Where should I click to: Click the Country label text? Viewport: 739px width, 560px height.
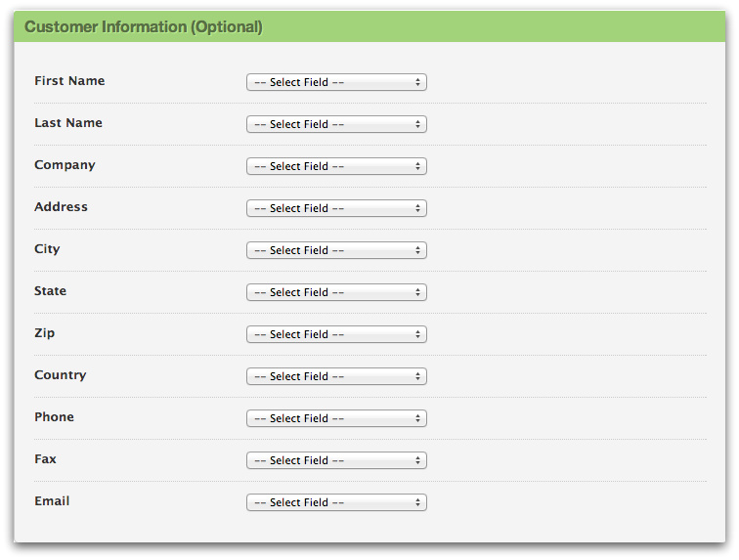(x=60, y=375)
